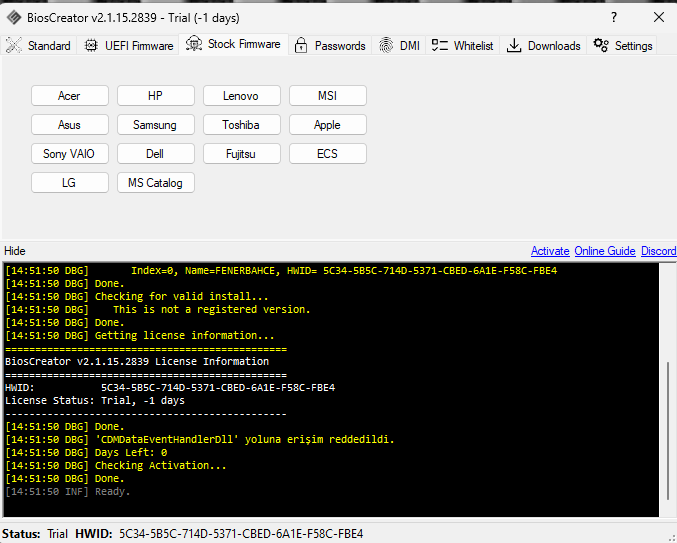Click the Activate link
677x543 pixels.
[x=550, y=251]
